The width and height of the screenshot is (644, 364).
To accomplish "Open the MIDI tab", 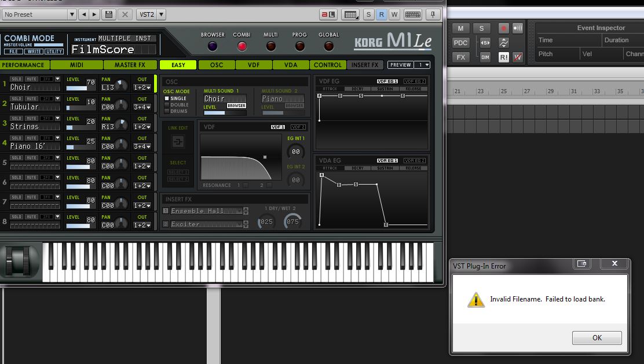I will (77, 65).
